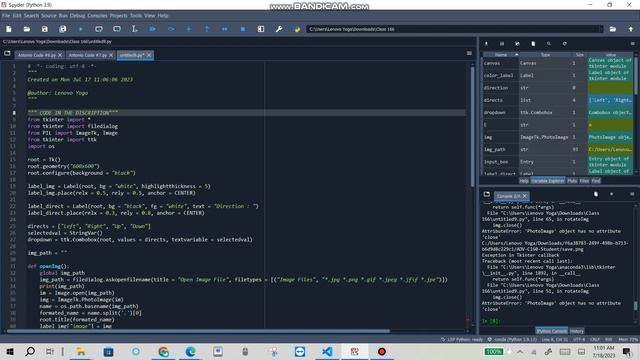The width and height of the screenshot is (640, 360).
Task: Start debugging the file
Action: click(x=153, y=29)
